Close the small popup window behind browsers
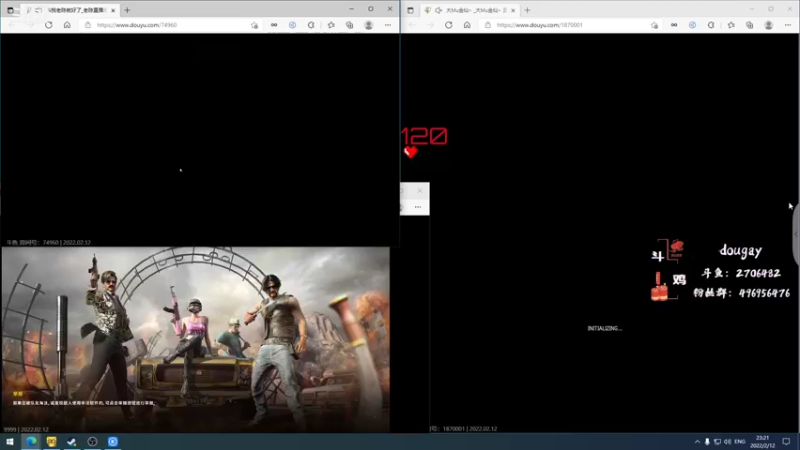Image resolution: width=800 pixels, height=450 pixels. (420, 191)
